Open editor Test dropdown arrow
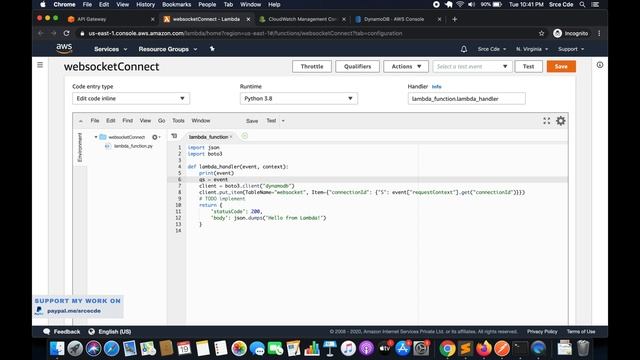The height and width of the screenshot is (360, 640). point(283,121)
